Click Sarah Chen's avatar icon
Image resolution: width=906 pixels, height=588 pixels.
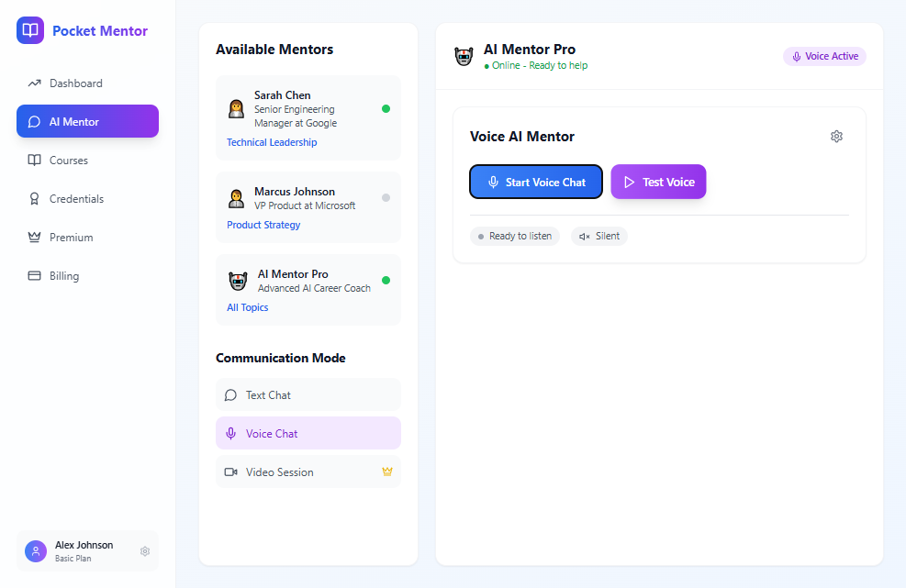(236, 108)
